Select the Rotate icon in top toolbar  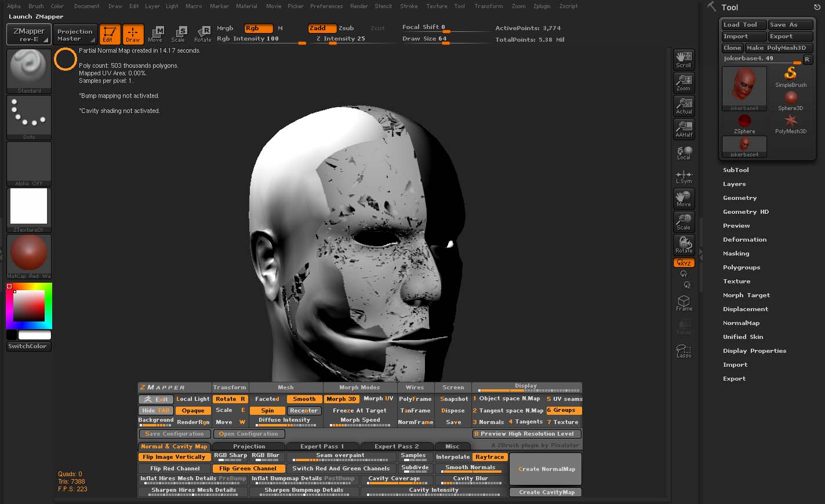coord(203,34)
